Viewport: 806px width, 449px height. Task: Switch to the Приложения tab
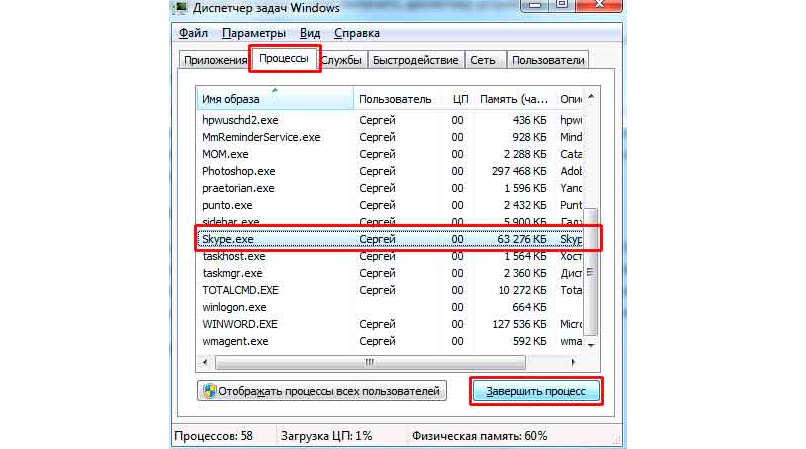click(214, 60)
